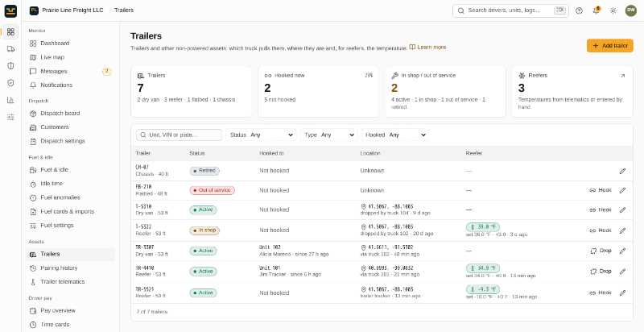Click Drop for trailer TR-5307

(x=601, y=251)
